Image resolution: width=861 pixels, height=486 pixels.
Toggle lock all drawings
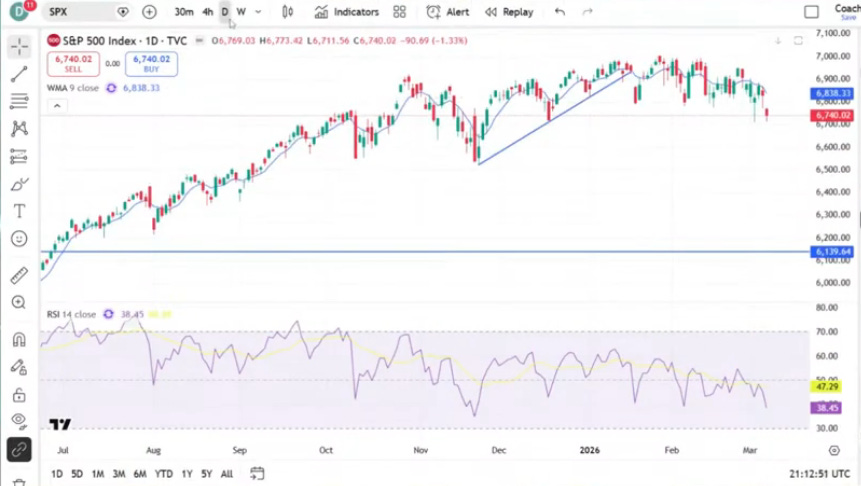point(19,394)
